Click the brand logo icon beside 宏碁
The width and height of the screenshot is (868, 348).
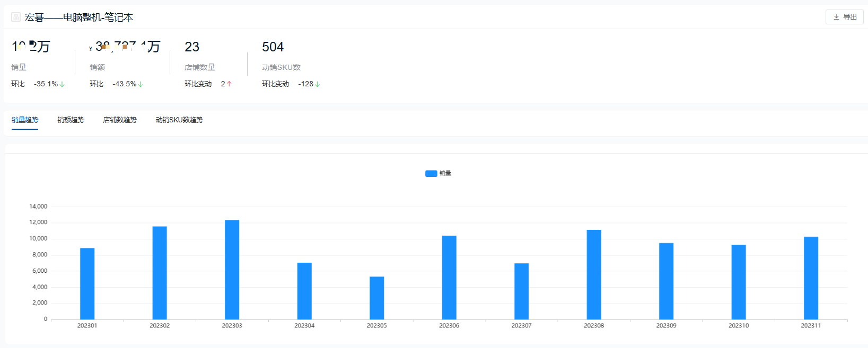pyautogui.click(x=16, y=17)
